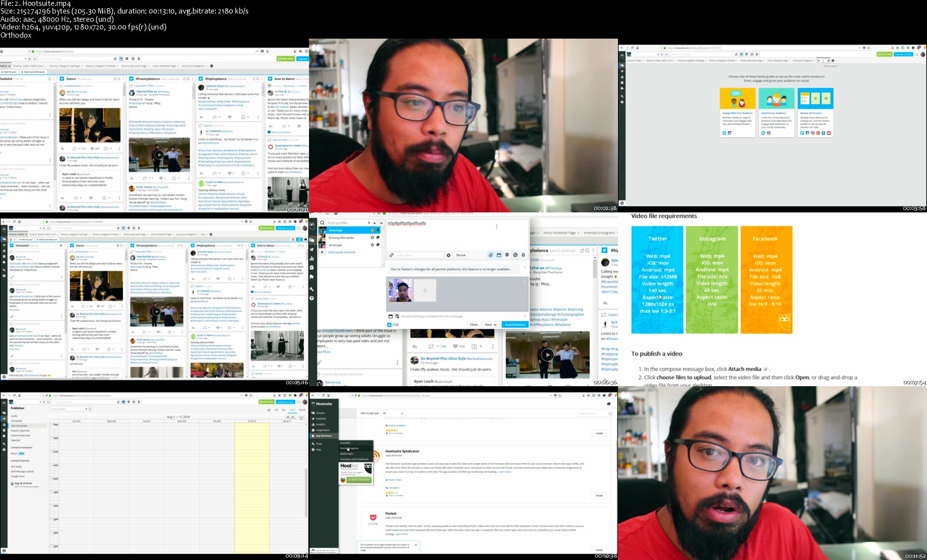Click freestyledance stream scrollbar in 06:36 frame
Viewport: 927px width, 560px height.
click(595, 268)
